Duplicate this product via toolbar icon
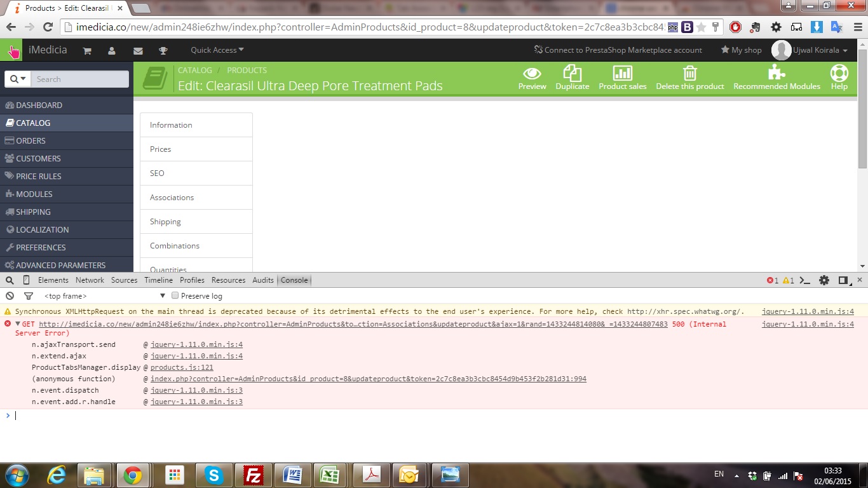Viewport: 868px width, 488px height. click(572, 72)
